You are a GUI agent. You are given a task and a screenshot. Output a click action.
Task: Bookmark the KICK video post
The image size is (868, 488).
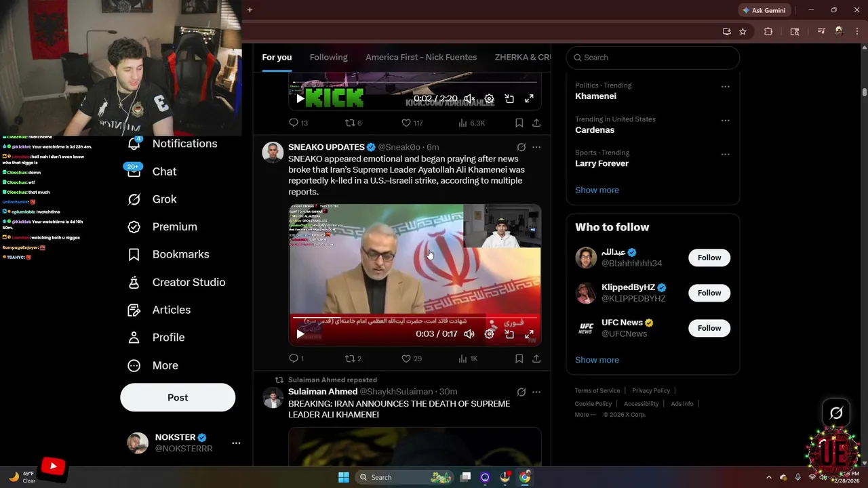pos(519,123)
